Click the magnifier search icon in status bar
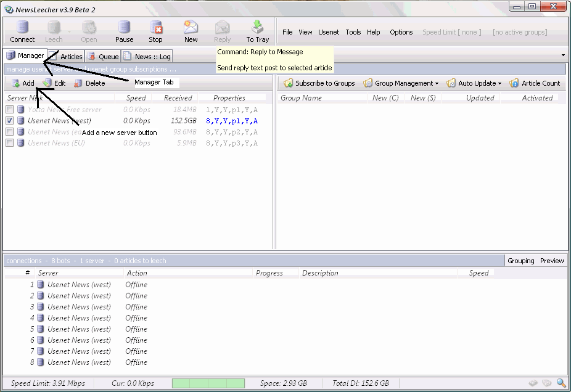 (561, 383)
